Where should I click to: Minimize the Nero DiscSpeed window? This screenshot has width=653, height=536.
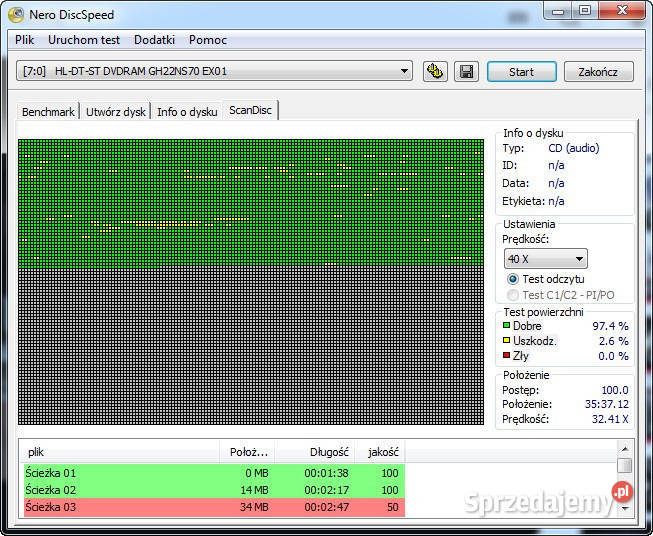555,11
